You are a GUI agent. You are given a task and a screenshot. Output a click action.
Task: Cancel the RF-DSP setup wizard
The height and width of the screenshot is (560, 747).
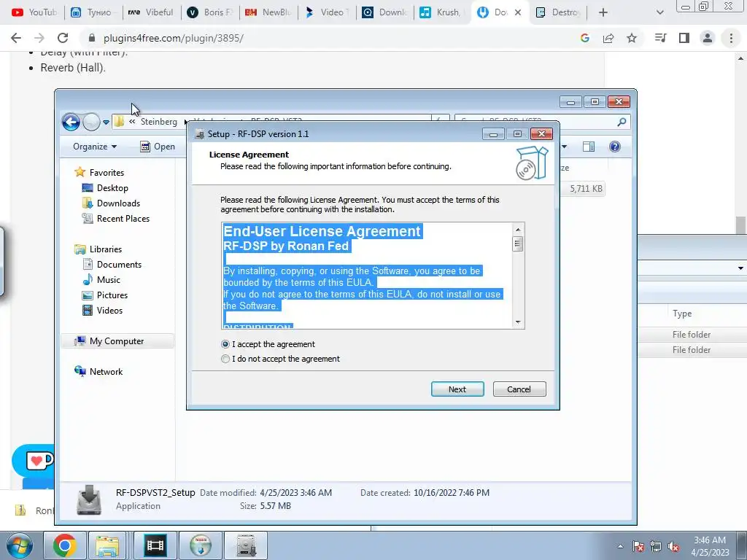519,389
